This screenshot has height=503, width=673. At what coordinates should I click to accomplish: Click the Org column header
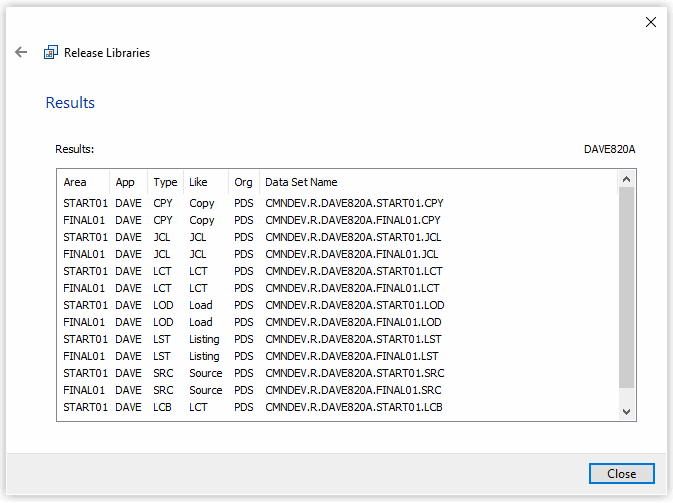pyautogui.click(x=244, y=182)
